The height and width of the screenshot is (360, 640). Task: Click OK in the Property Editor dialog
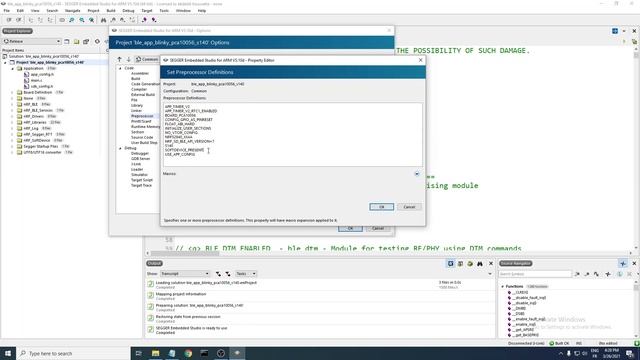click(382, 207)
